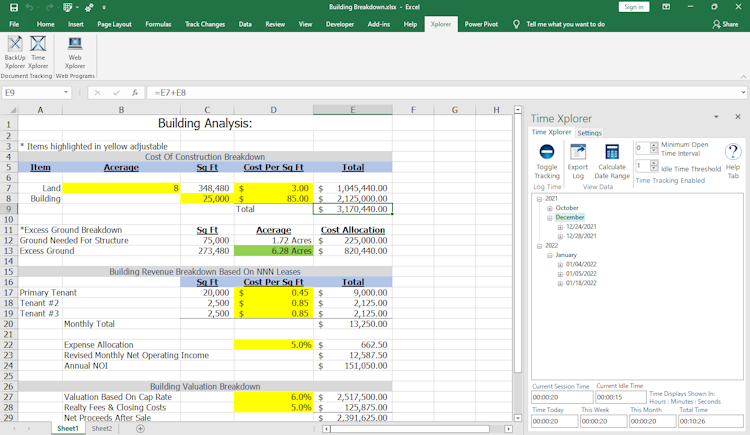This screenshot has width=750, height=435.
Task: Click the Export Log icon
Action: [x=578, y=152]
